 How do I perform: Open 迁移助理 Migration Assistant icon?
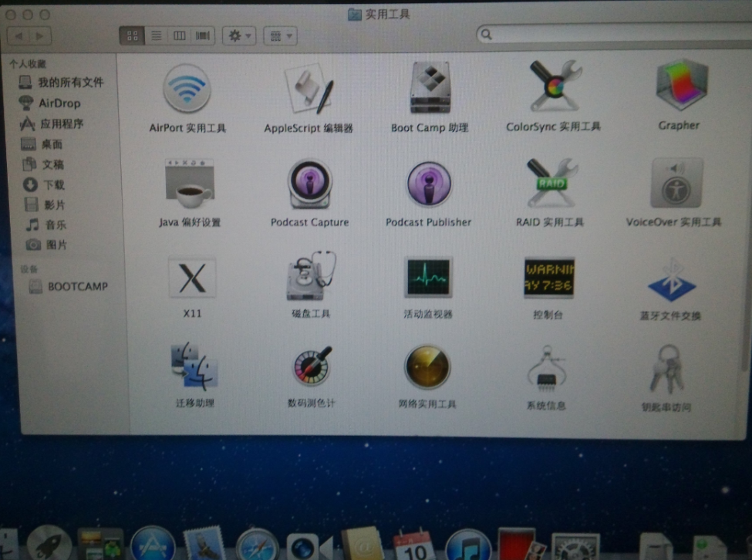coord(194,366)
